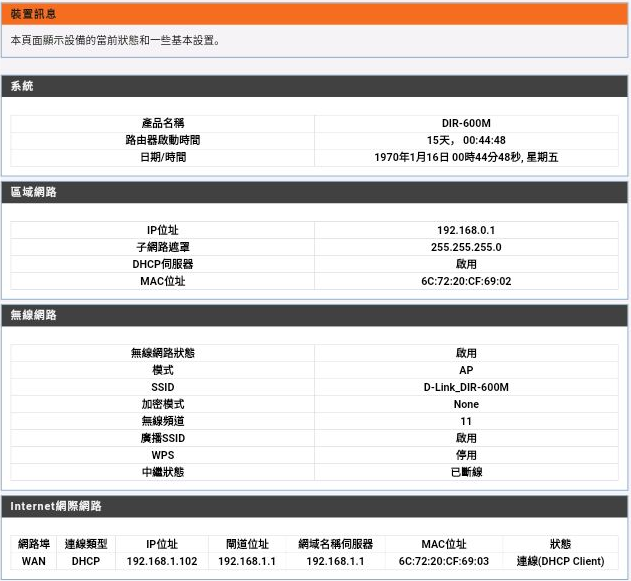Select the WPS status 停用
Viewport: 631px width, 581px height.
click(466, 455)
